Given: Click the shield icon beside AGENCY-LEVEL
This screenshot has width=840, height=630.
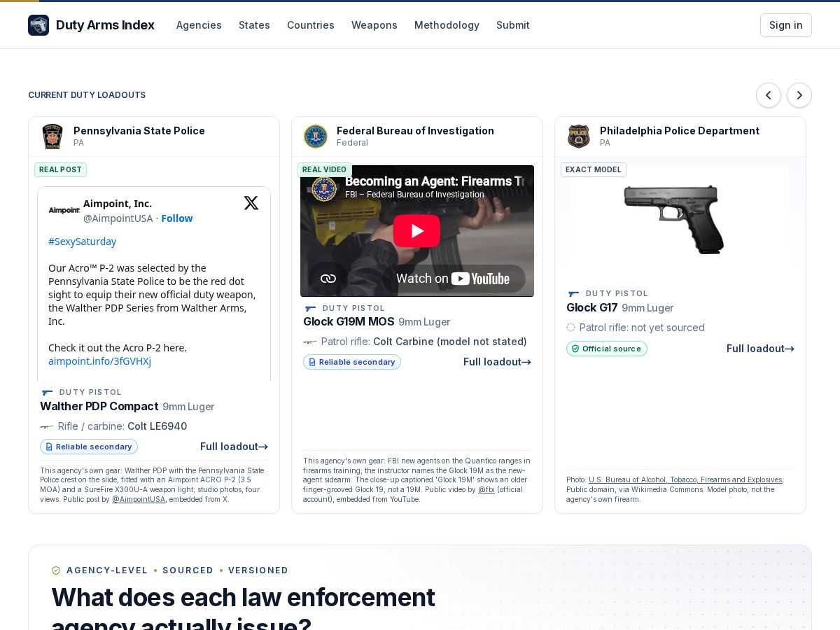Looking at the screenshot, I should tap(56, 570).
